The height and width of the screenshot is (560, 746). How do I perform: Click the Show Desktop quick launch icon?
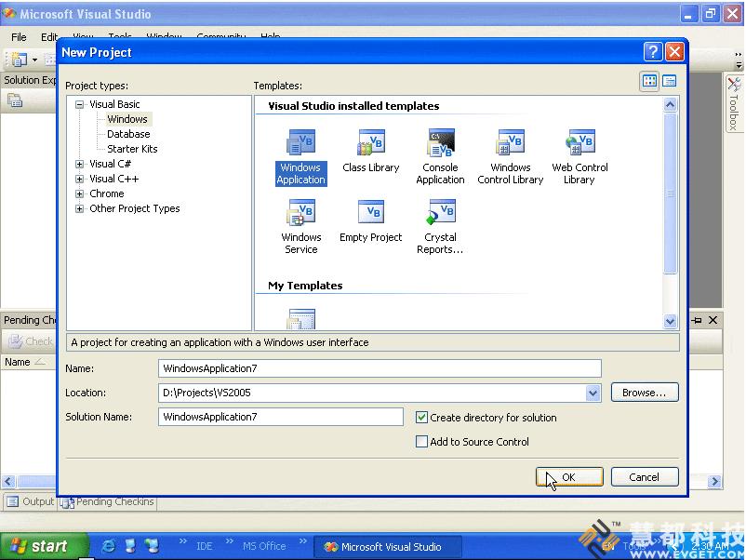pyautogui.click(x=130, y=546)
